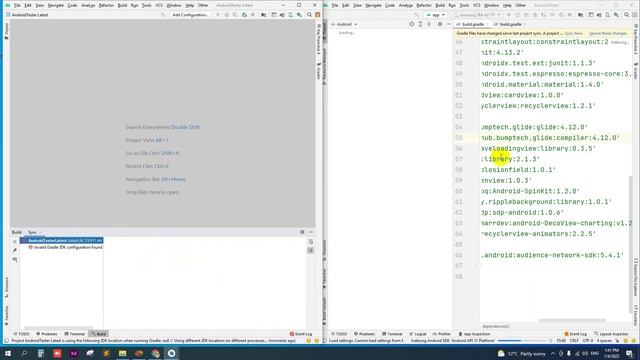Click expand all icon in project panel header
The height and width of the screenshot is (360, 640).
click(420, 24)
